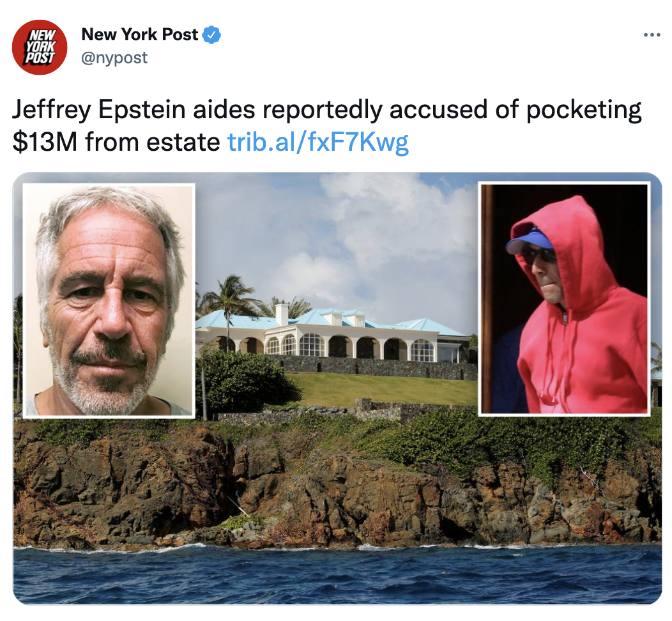Click the tweet headline text body
This screenshot has height=621, width=672.
click(x=326, y=126)
